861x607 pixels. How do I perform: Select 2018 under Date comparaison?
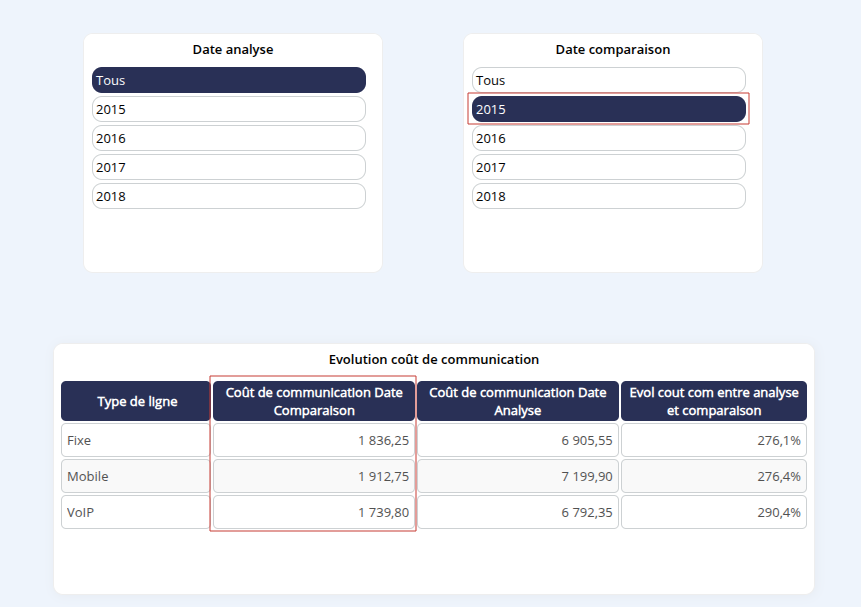pos(609,196)
